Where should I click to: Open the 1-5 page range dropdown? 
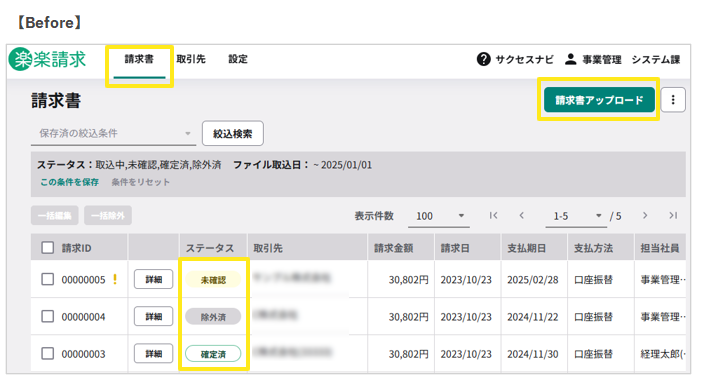(576, 216)
